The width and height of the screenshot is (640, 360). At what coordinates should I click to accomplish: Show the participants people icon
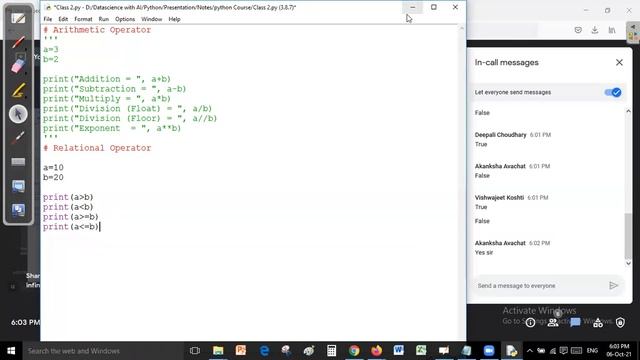point(553,323)
